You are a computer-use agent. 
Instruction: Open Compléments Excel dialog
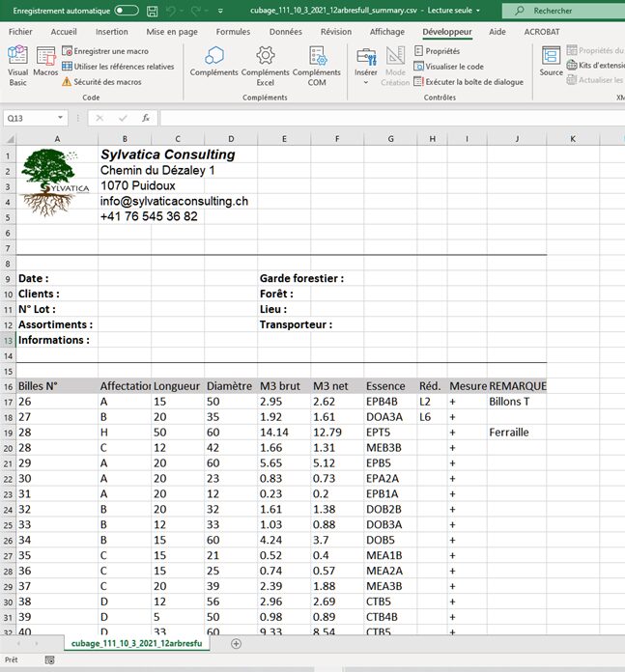click(x=266, y=66)
